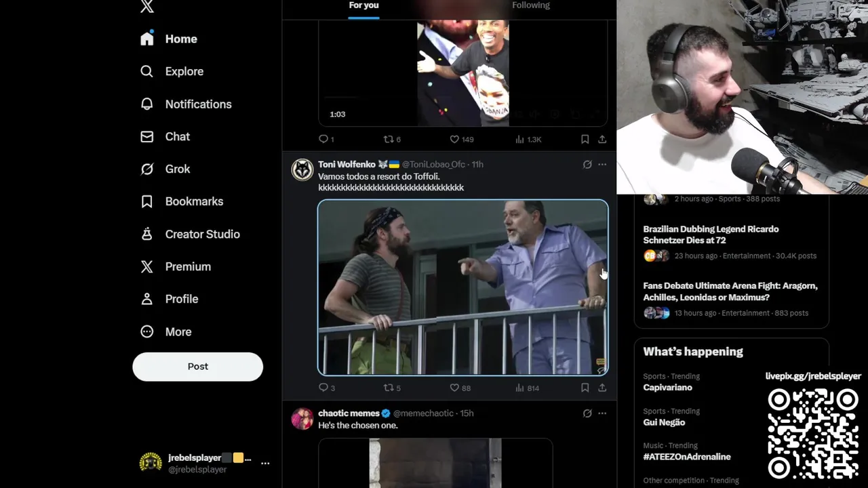The width and height of the screenshot is (868, 488).
Task: Click the Explore magnifier icon
Action: click(147, 71)
